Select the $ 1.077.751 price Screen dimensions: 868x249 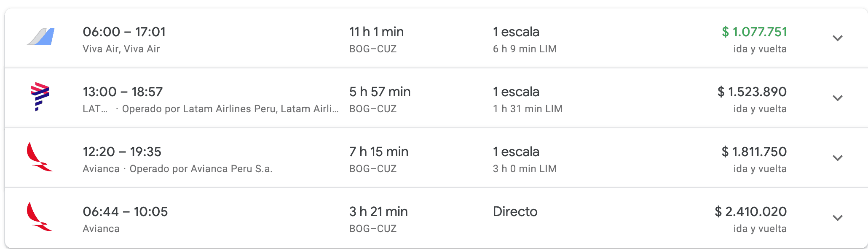tap(754, 32)
